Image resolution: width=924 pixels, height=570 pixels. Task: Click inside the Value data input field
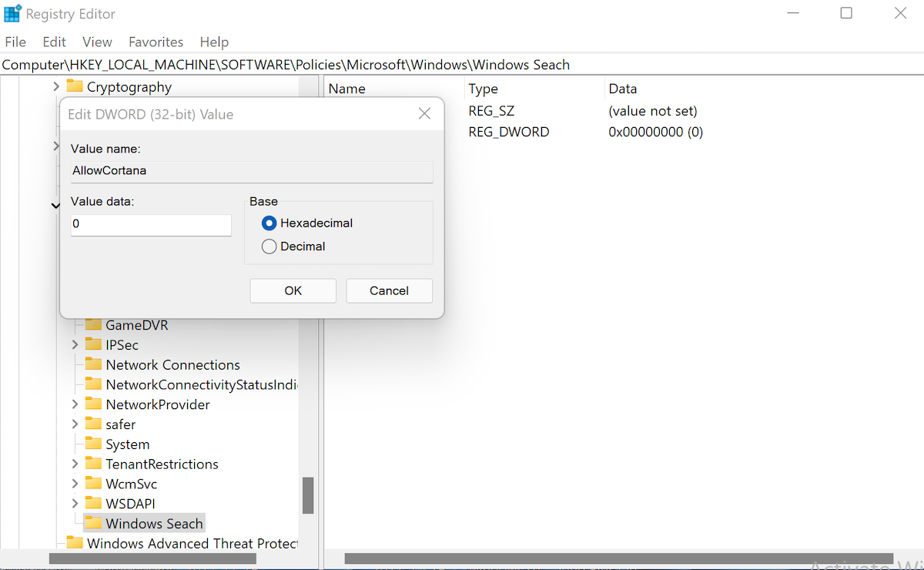tap(150, 225)
